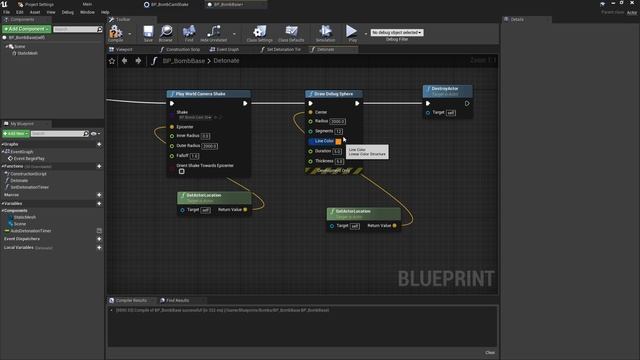The height and width of the screenshot is (360, 640).
Task: Edit Segments value field
Action: point(339,131)
